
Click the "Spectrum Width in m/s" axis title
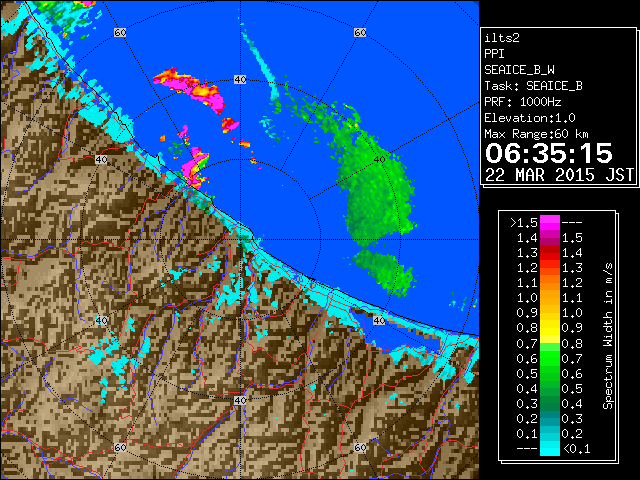pyautogui.click(x=608, y=336)
